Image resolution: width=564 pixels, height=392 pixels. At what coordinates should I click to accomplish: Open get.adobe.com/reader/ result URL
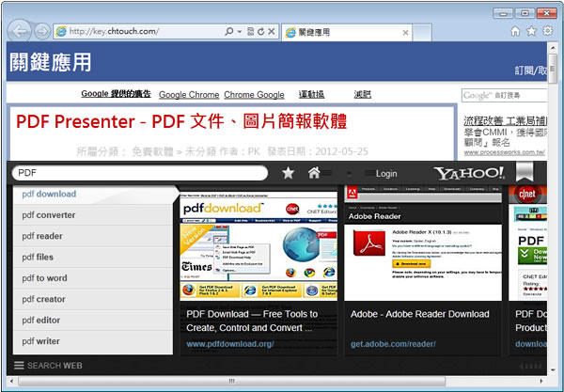click(393, 344)
